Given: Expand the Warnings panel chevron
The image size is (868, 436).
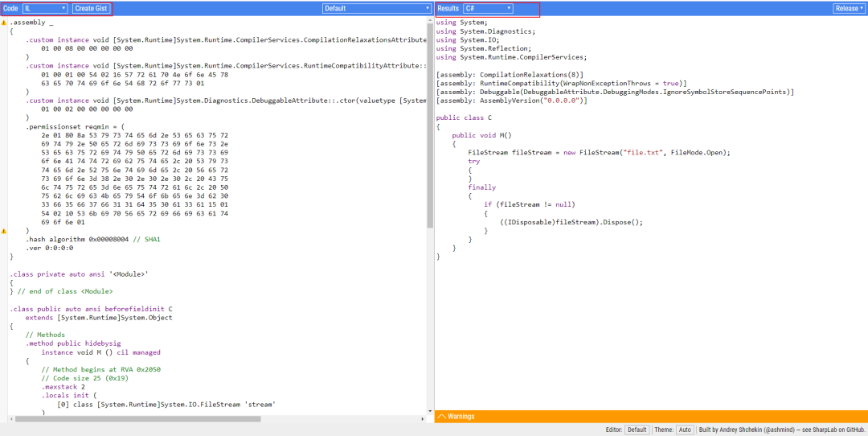Looking at the screenshot, I should (441, 417).
